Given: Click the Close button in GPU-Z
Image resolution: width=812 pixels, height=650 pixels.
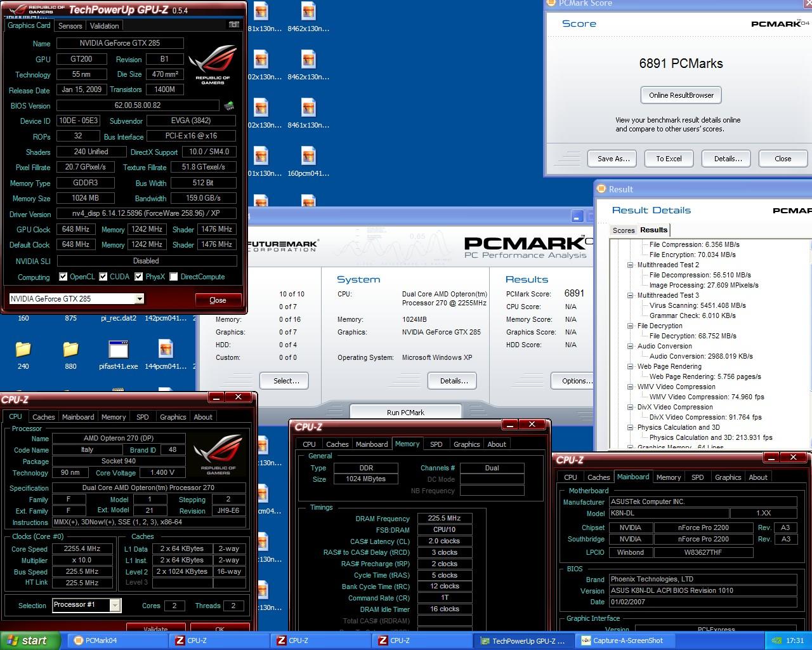Looking at the screenshot, I should pos(218,300).
